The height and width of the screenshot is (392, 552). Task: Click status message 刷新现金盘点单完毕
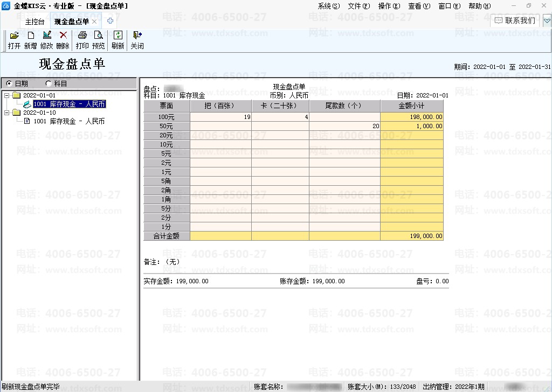pos(31,387)
